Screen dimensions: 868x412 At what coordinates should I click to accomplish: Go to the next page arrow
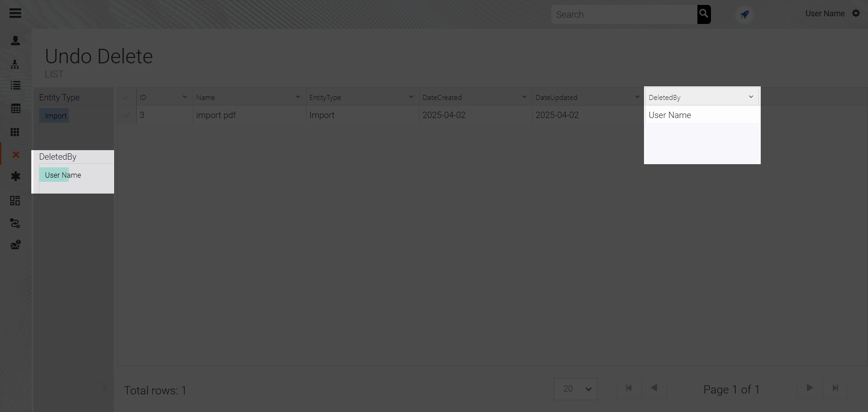click(x=809, y=388)
